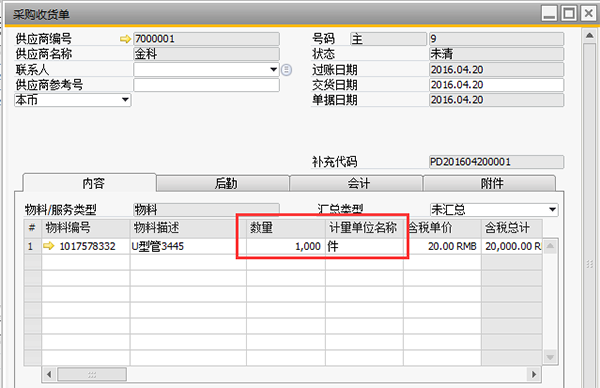Click the table horizontal scrollbar left arrow
The height and width of the screenshot is (388, 600).
point(49,374)
